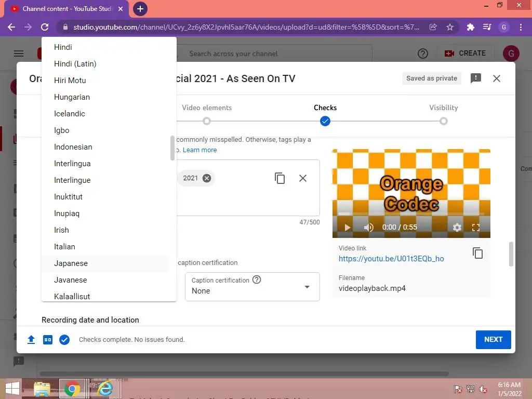
Task: Remove the 2021 tag chip
Action: (207, 178)
